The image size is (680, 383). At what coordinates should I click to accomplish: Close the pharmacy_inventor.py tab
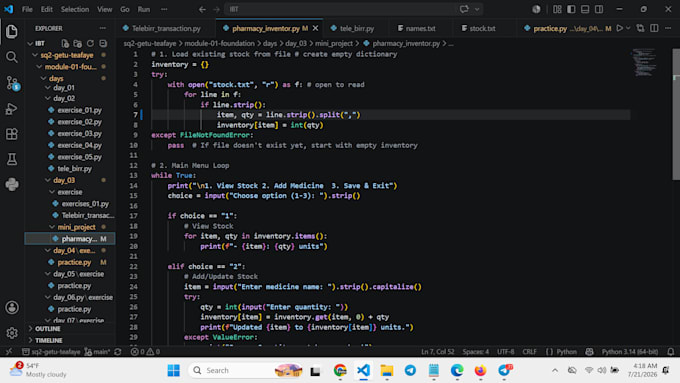click(x=315, y=28)
